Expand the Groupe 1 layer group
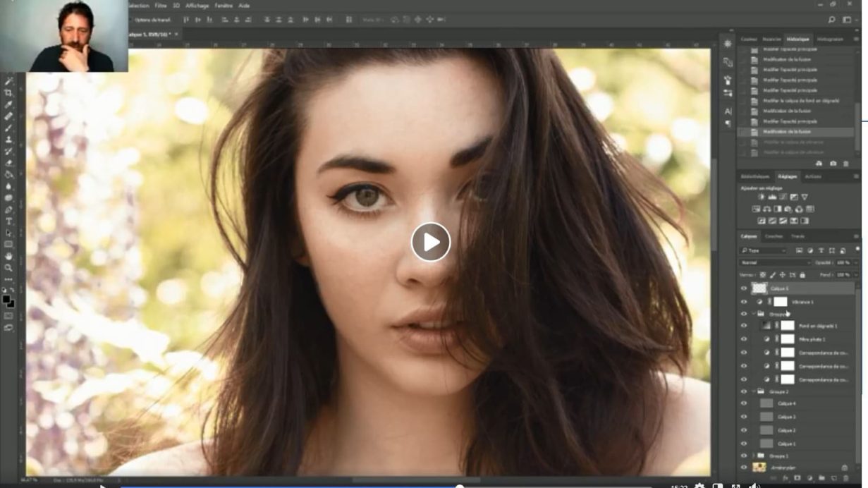This screenshot has height=488, width=868. point(753,456)
